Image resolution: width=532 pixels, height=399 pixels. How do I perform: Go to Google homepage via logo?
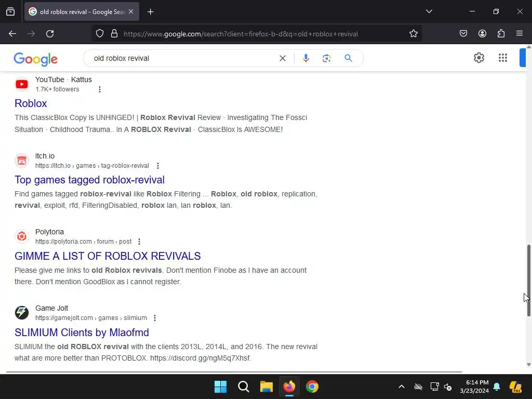[x=36, y=59]
